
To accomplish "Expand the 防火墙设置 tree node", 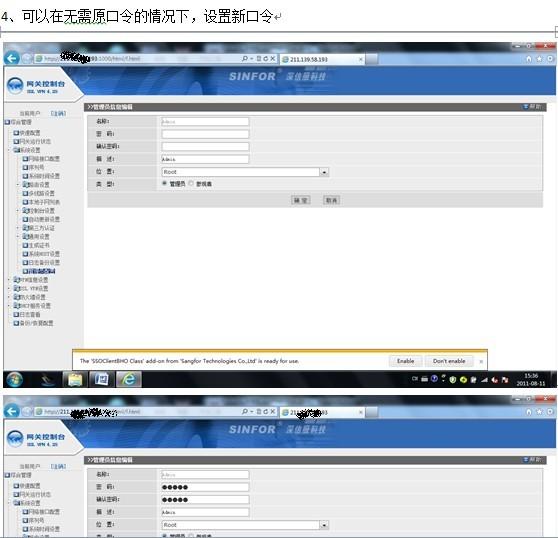I will (10, 297).
